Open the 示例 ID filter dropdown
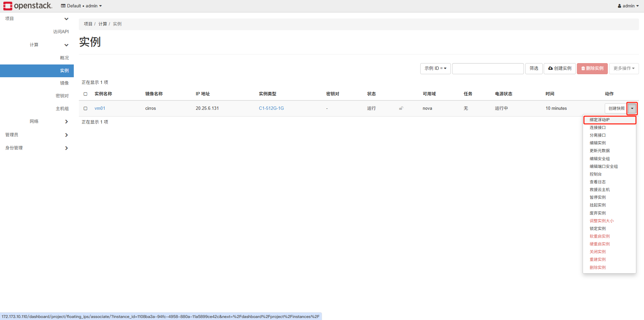This screenshot has height=320, width=644. coord(435,68)
